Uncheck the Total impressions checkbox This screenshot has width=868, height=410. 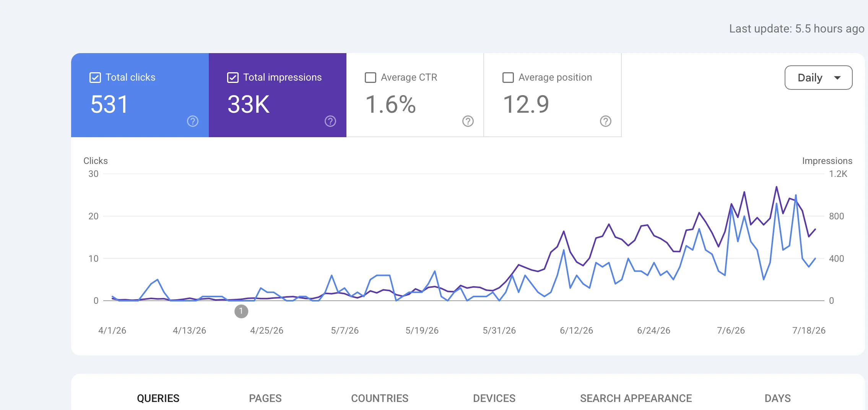[233, 78]
